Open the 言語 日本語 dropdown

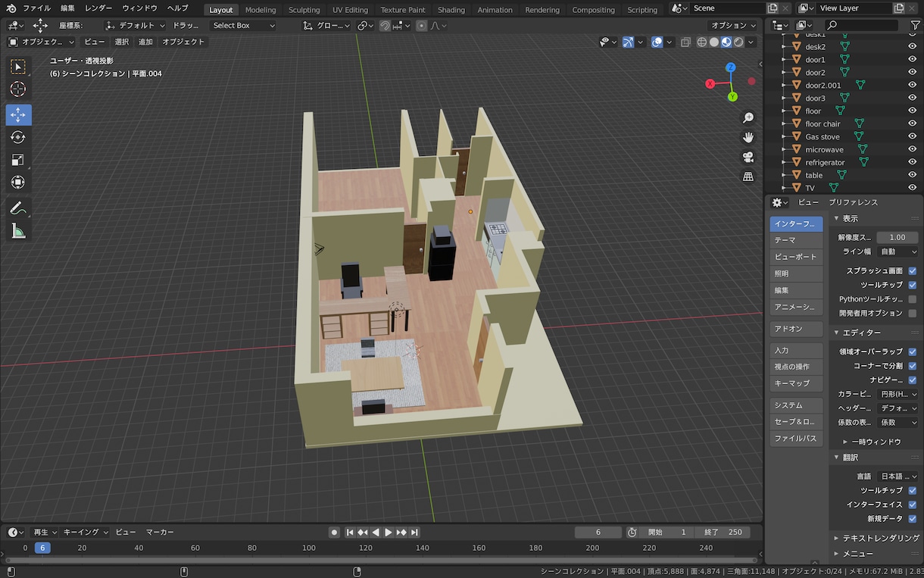897,476
